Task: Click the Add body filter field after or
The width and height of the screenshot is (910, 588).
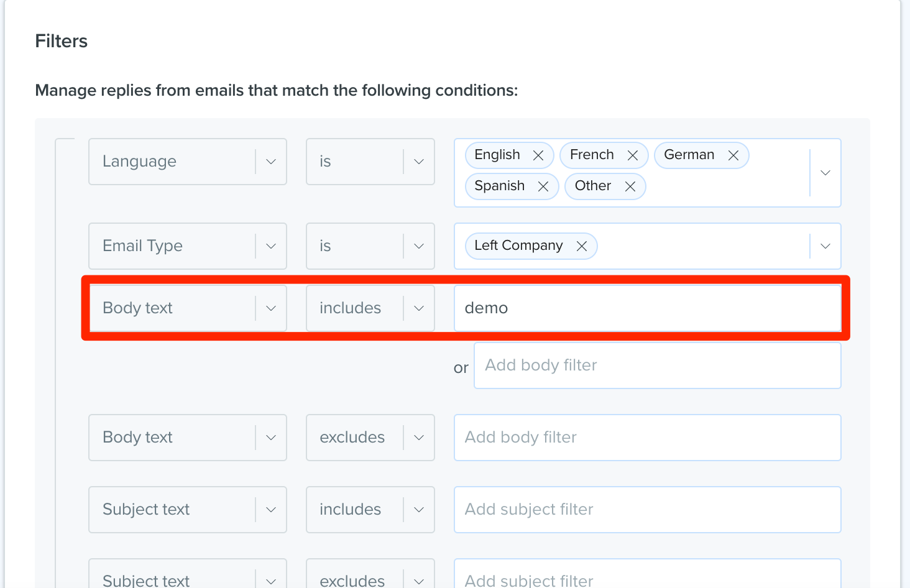Action: [x=658, y=365]
